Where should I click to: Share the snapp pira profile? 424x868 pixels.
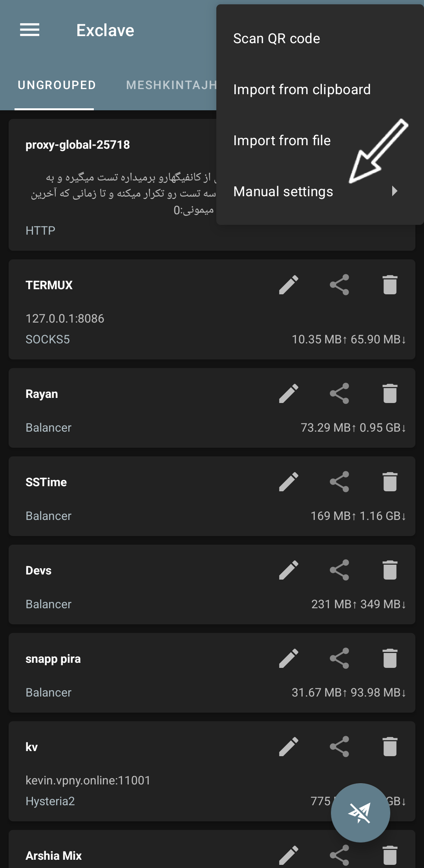(x=339, y=658)
